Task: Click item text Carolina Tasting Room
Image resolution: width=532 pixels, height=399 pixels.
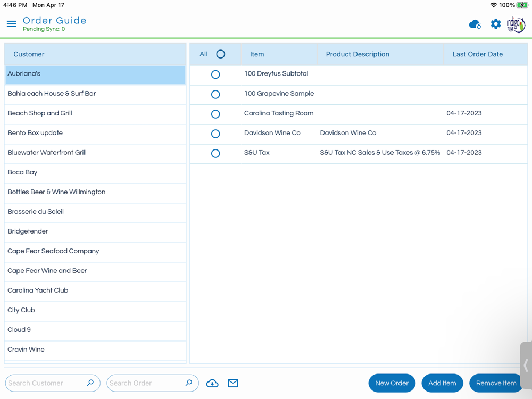Action: 279,113
